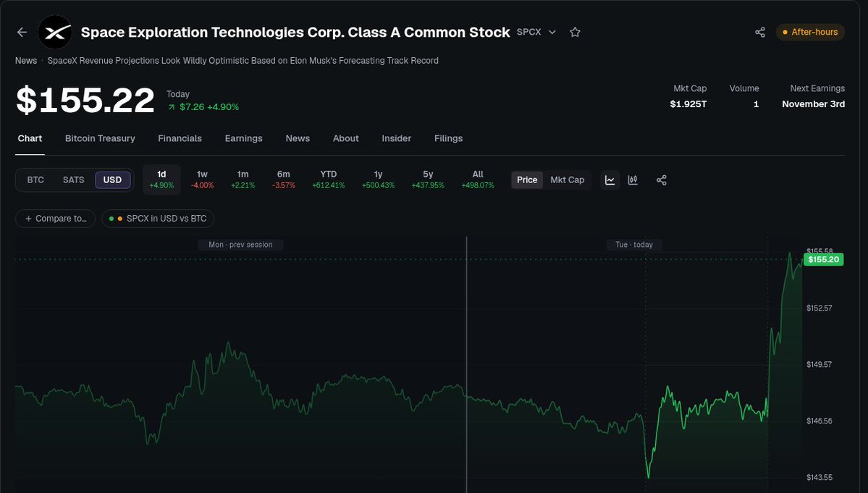Select BTC currency denomination
The image size is (868, 493).
(x=35, y=180)
